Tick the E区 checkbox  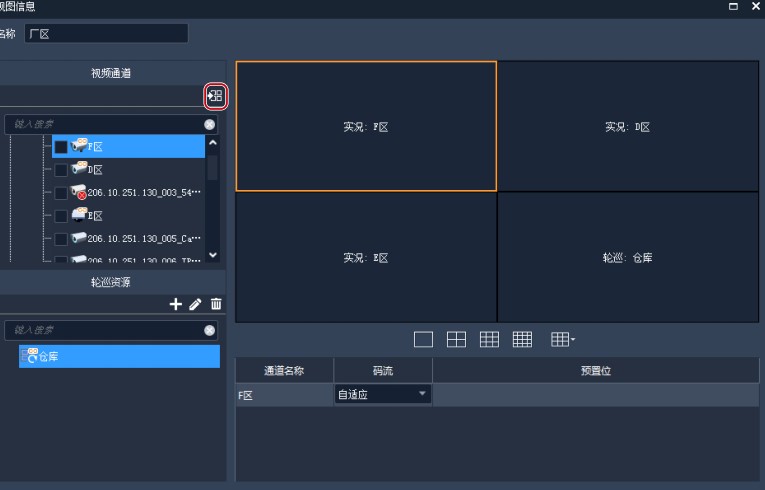coord(60,216)
